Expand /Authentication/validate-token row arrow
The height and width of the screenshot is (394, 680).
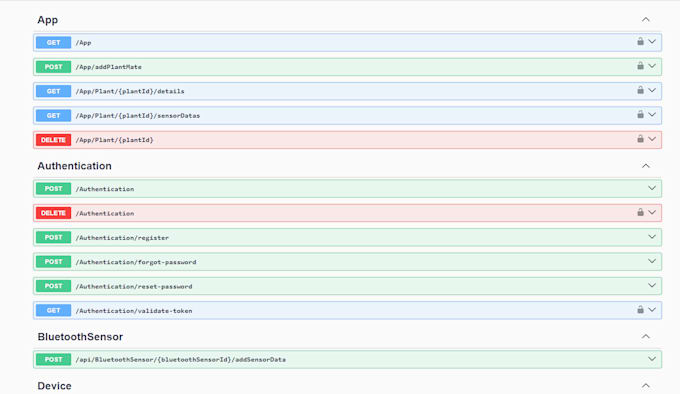[652, 310]
